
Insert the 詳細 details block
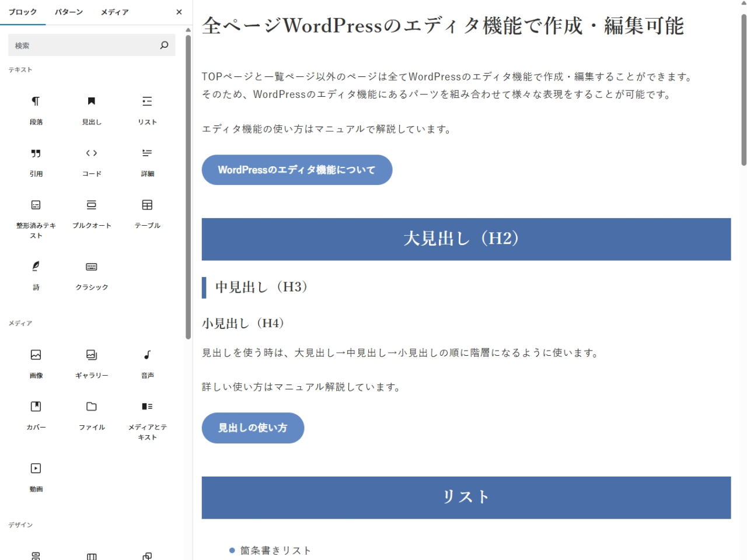(x=147, y=163)
